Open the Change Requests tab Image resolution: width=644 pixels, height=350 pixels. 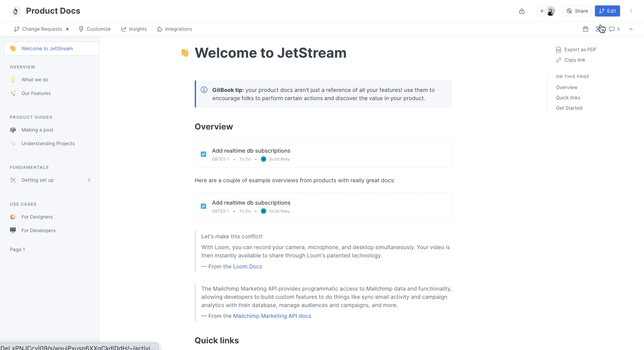42,29
